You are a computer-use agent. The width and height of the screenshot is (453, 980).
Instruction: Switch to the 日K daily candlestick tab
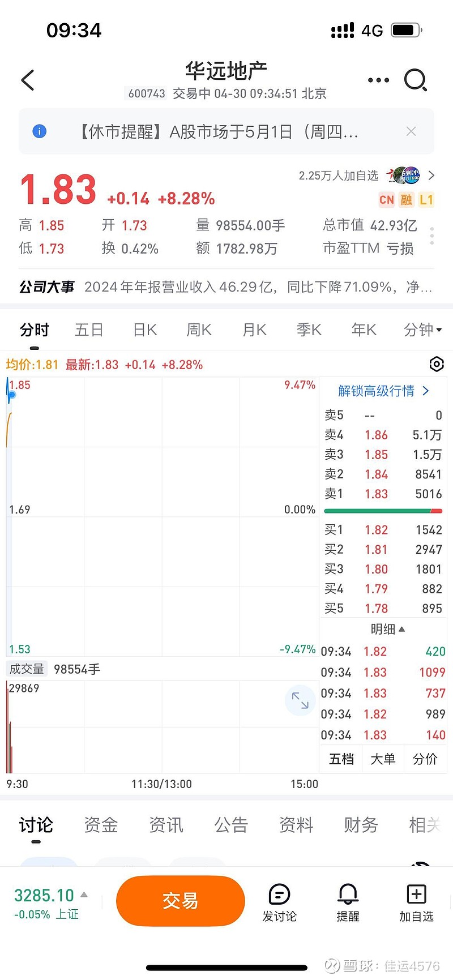pos(145,329)
